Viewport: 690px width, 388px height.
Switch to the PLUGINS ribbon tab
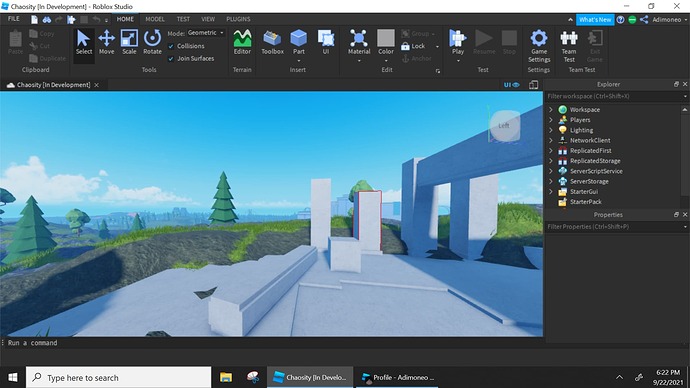pyautogui.click(x=238, y=19)
